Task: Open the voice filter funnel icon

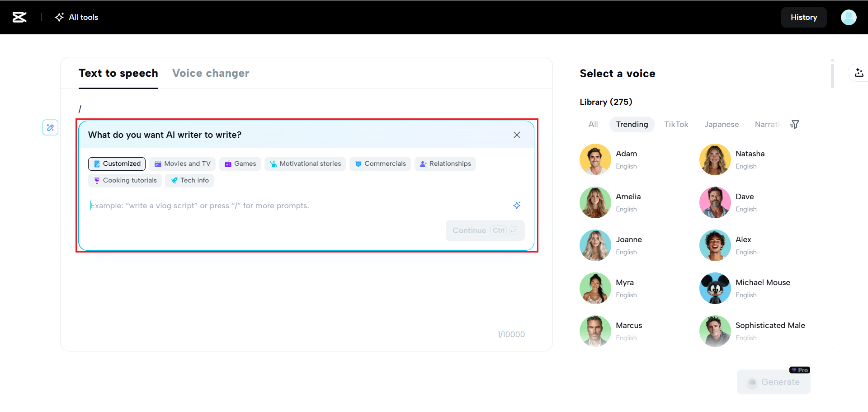Action: [795, 124]
